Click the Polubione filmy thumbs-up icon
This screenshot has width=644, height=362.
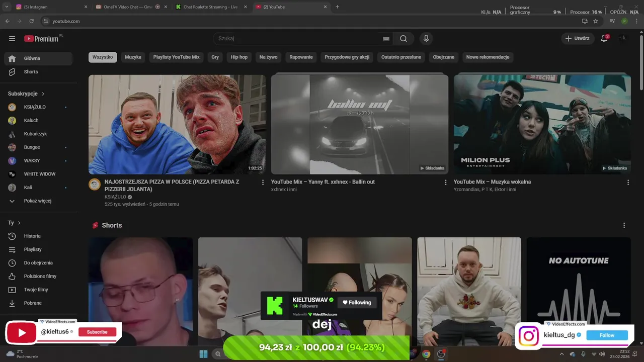pos(12,276)
